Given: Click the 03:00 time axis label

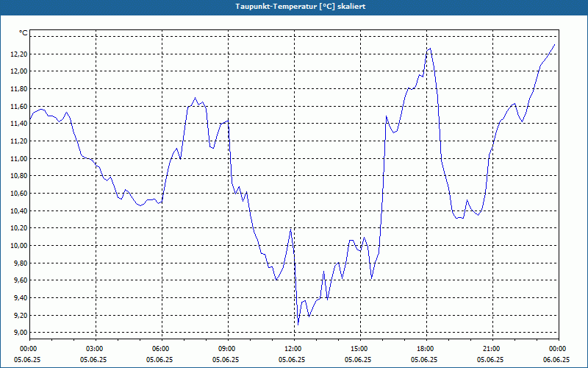Looking at the screenshot, I should point(96,349).
